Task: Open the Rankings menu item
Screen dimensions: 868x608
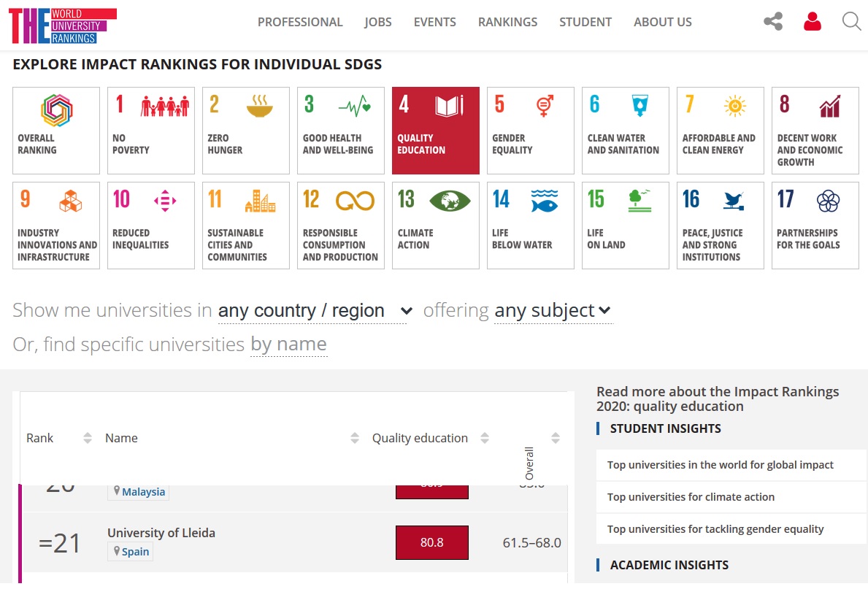Action: click(507, 22)
